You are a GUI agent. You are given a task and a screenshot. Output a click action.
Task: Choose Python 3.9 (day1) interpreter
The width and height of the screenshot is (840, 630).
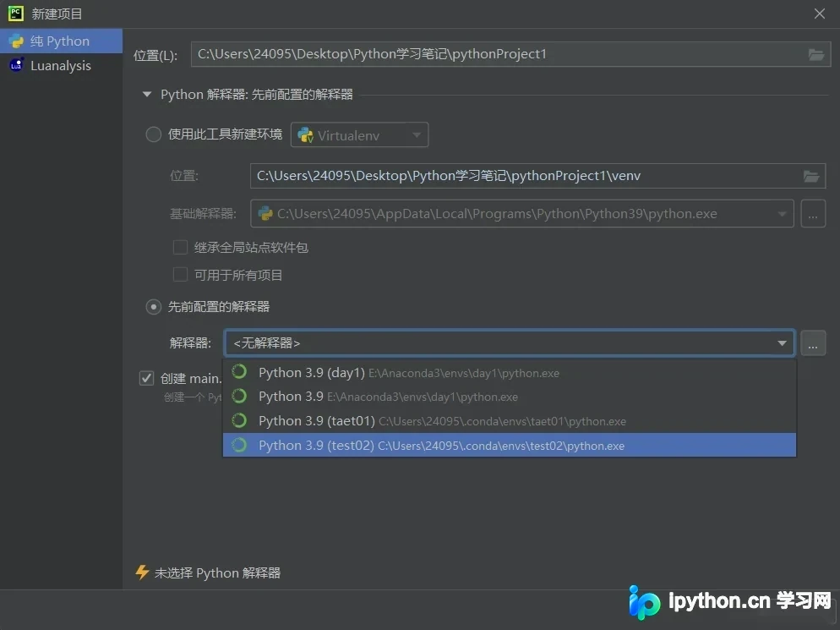[x=510, y=373]
